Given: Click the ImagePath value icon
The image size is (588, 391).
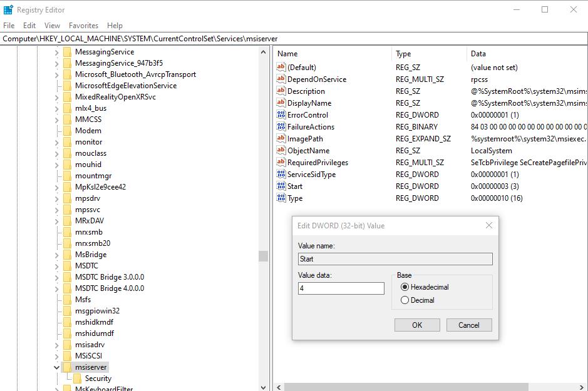Looking at the screenshot, I should 281,139.
